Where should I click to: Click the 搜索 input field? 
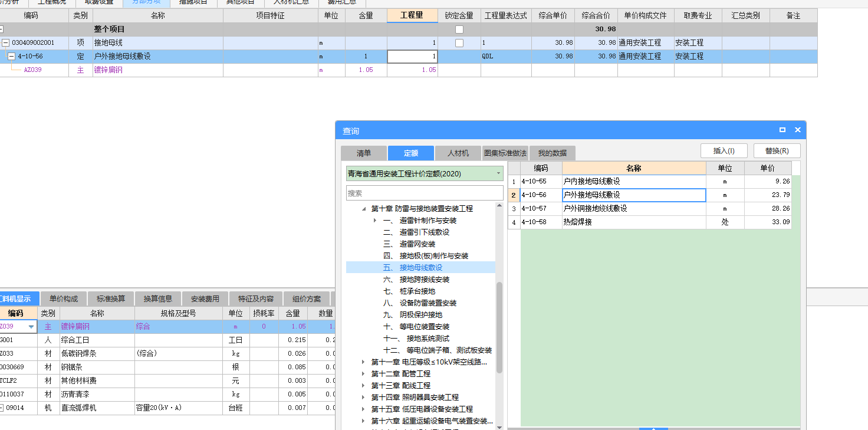click(425, 193)
